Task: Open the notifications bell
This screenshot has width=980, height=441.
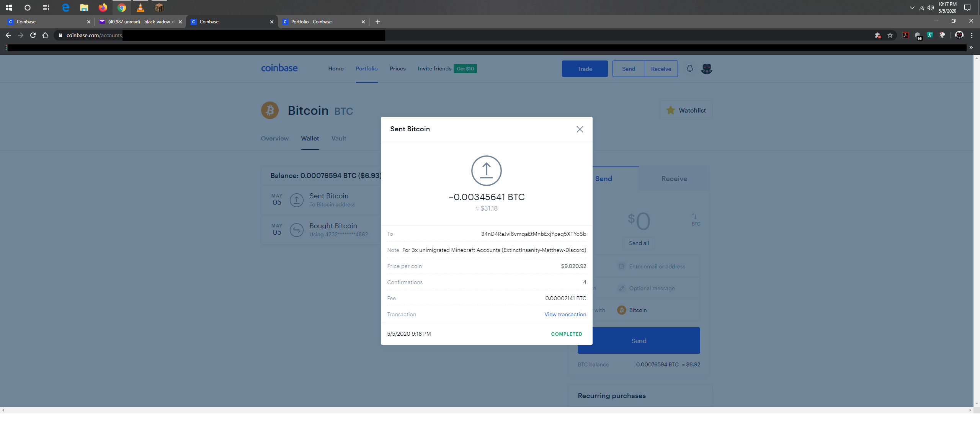Action: (689, 69)
